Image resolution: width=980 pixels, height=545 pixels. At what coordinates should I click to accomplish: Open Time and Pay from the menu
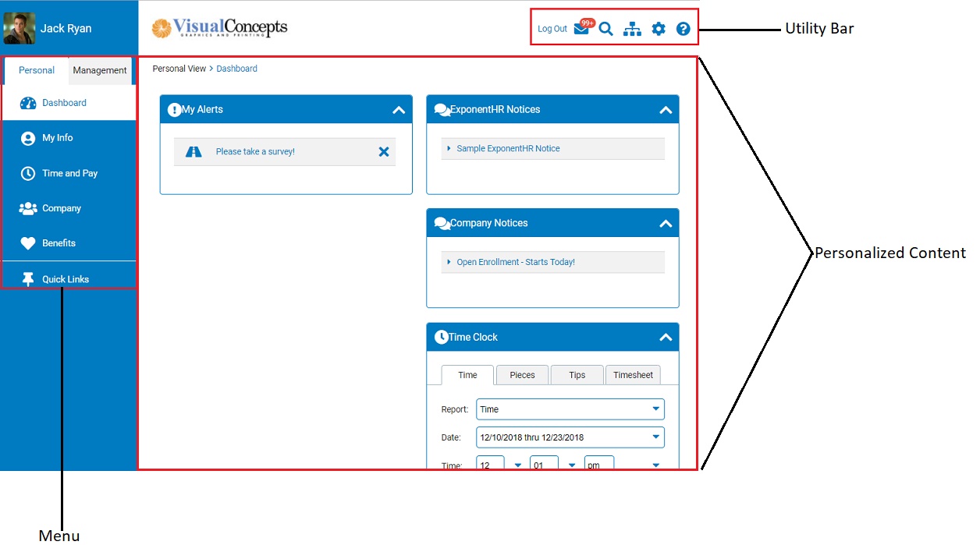tap(69, 172)
